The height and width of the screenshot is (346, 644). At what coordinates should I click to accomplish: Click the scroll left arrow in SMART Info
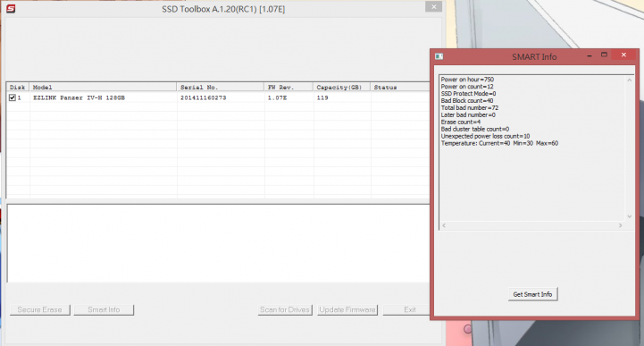[444, 225]
